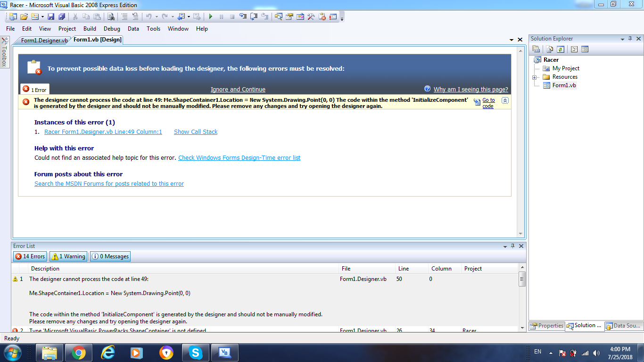The height and width of the screenshot is (362, 644).
Task: Click the Comment out lines icon
Action: click(x=124, y=16)
